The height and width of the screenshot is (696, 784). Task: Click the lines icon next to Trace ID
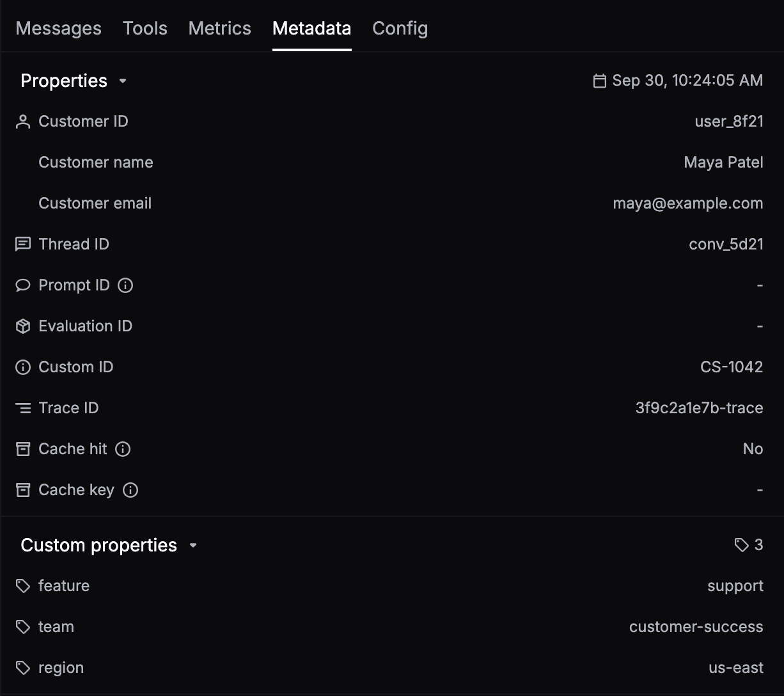click(23, 408)
